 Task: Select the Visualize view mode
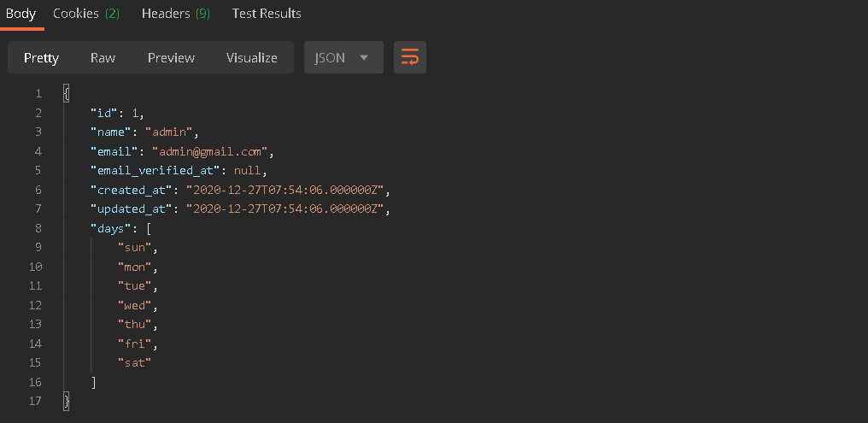tap(252, 57)
